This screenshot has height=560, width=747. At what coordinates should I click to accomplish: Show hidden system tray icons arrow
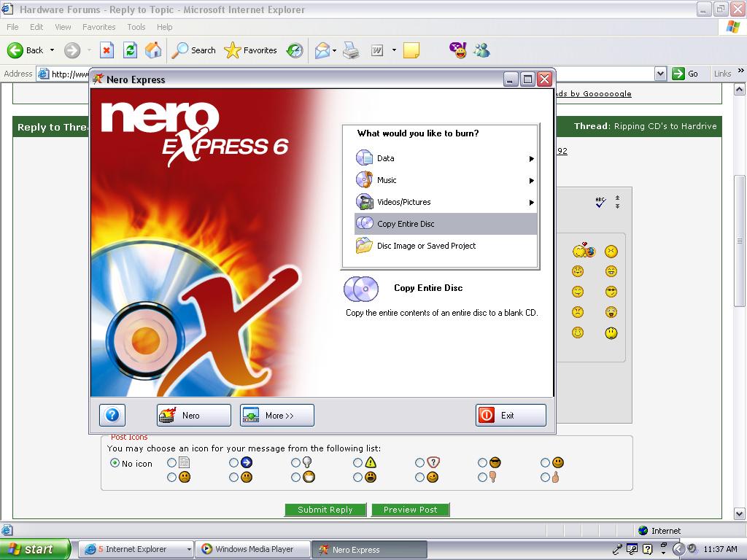tap(678, 549)
